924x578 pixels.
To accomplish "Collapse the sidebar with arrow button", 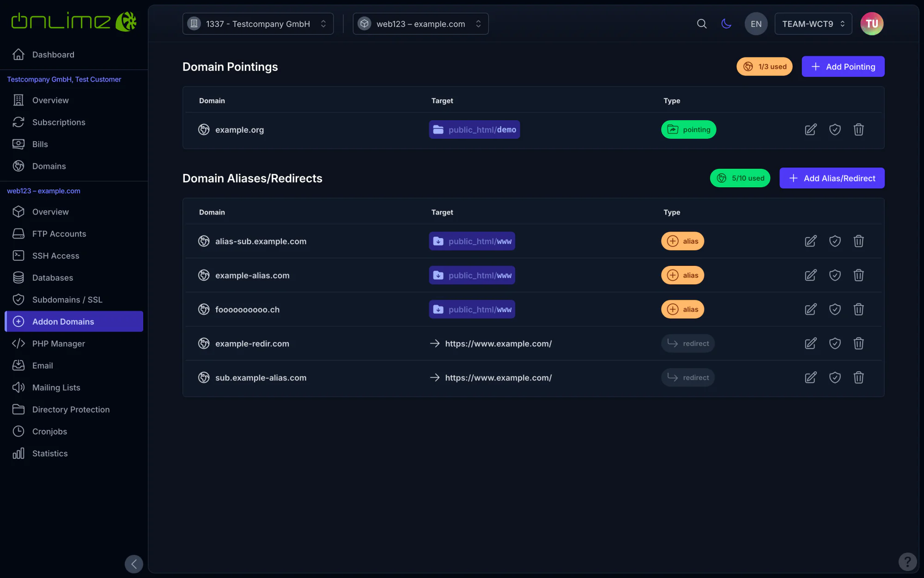I will click(134, 564).
